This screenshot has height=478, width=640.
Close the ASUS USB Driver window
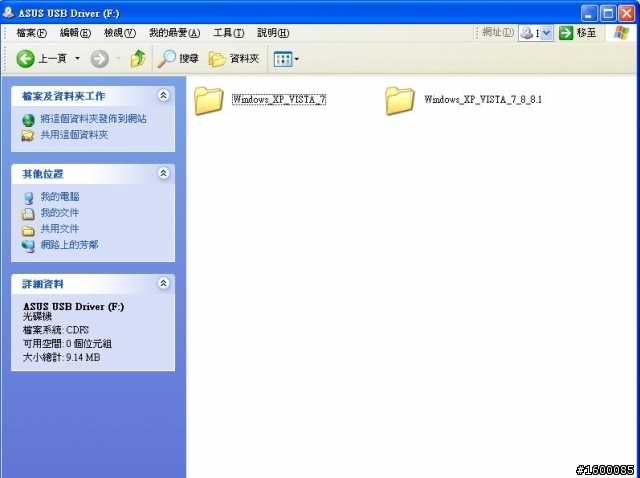(x=627, y=13)
